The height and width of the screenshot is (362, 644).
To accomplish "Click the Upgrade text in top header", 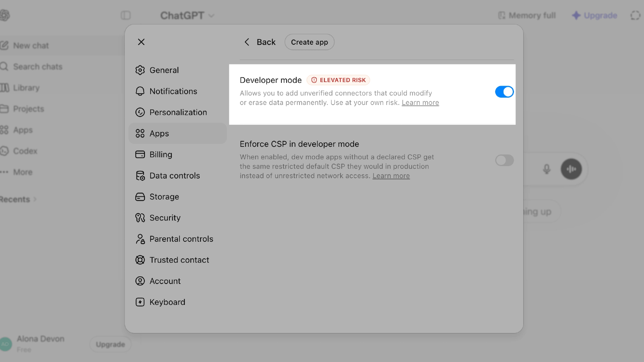I will (601, 15).
